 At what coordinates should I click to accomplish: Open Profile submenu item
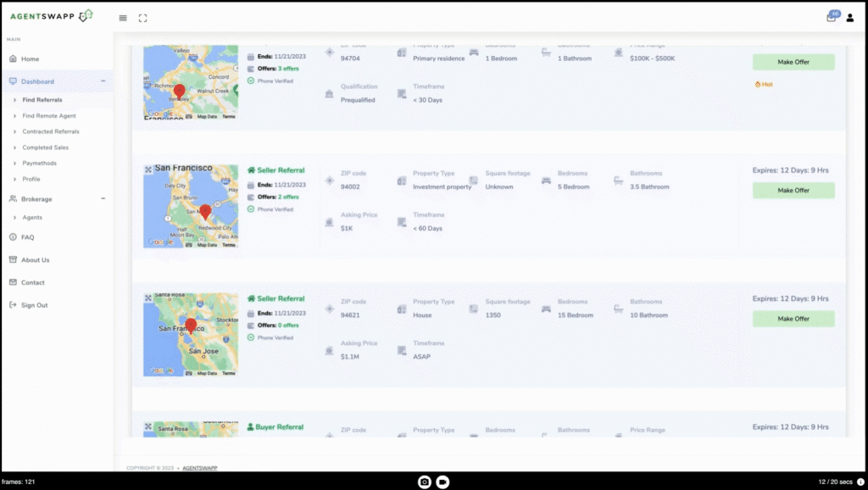pyautogui.click(x=31, y=180)
